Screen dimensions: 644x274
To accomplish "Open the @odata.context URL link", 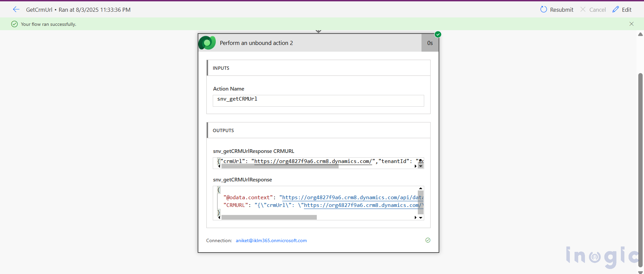I will pos(353,198).
